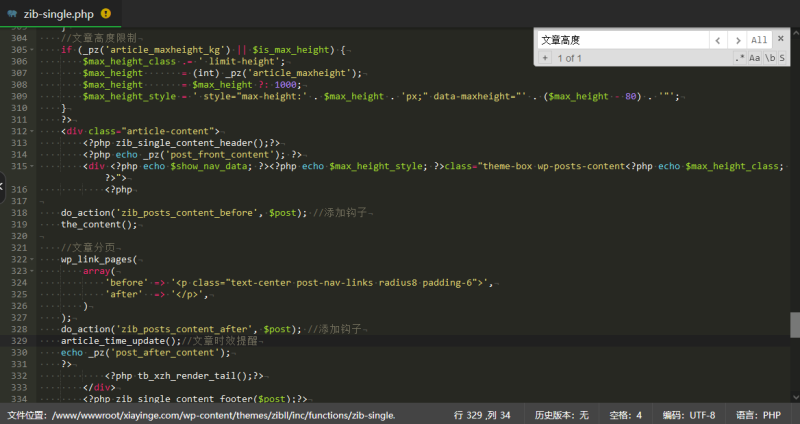Screen dimensions: 800x424
Task: Click the vertical scrollbar thumb
Action: click(794, 325)
